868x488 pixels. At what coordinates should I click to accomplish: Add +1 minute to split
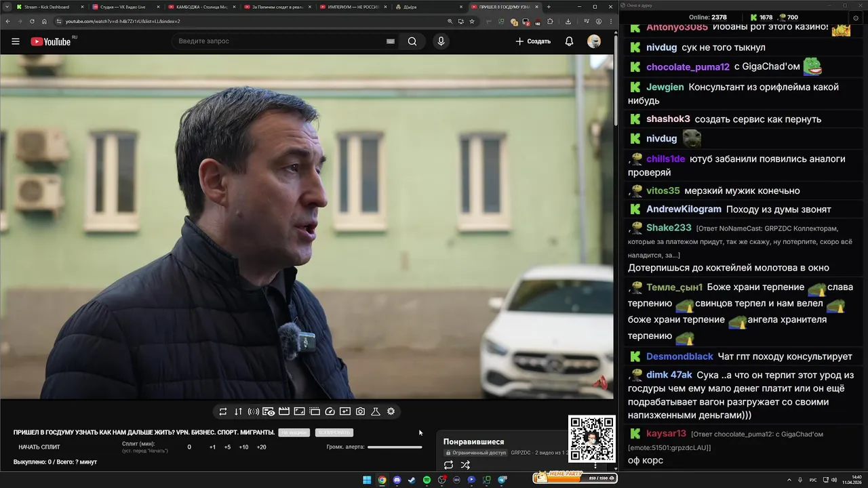pyautogui.click(x=212, y=447)
